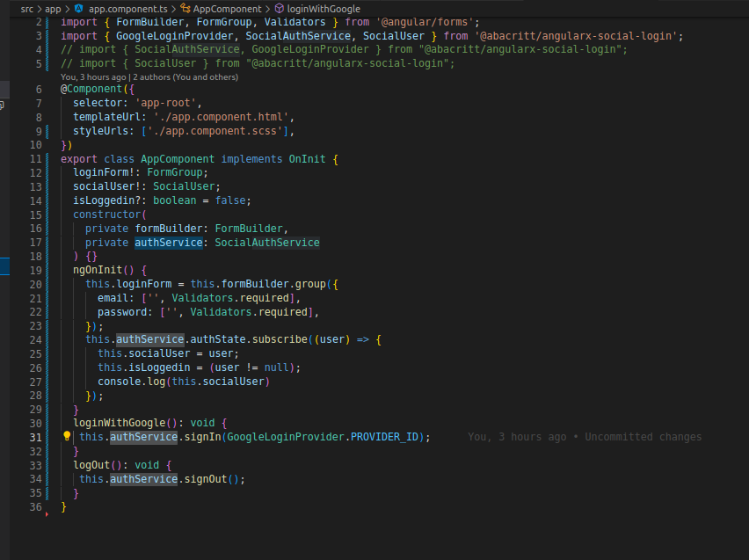This screenshot has height=560, width=749.
Task: Click the method cube icon before loginWithGoogle
Action: 280,9
